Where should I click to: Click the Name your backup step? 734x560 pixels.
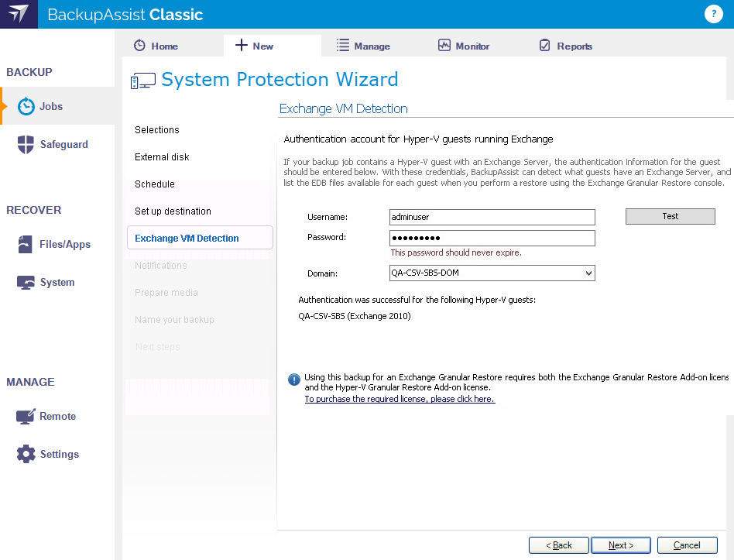pos(174,320)
